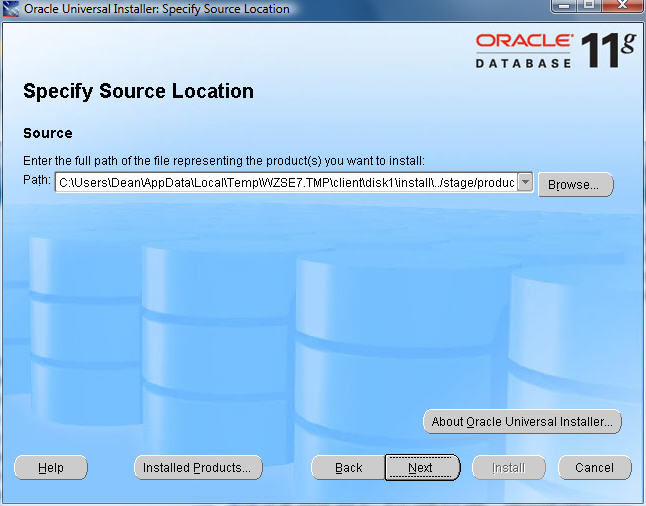The width and height of the screenshot is (646, 506).
Task: Click the Path label
Action: [37, 180]
